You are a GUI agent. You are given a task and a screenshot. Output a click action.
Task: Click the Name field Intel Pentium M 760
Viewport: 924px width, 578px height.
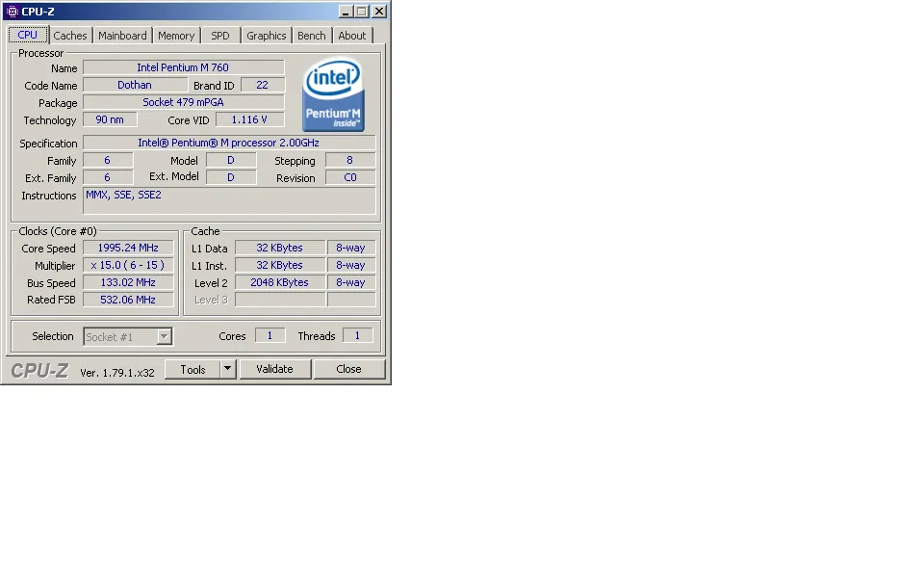point(183,67)
